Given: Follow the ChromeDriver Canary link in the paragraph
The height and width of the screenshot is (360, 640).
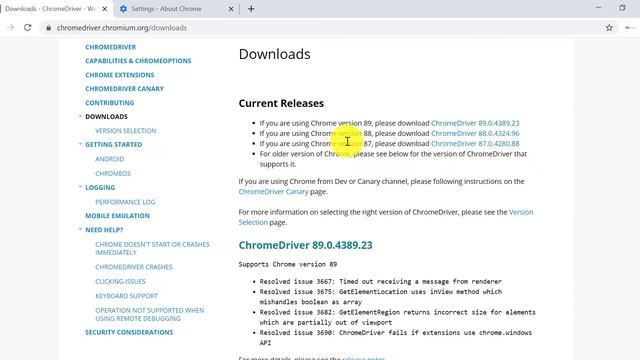Looking at the screenshot, I should tap(273, 191).
